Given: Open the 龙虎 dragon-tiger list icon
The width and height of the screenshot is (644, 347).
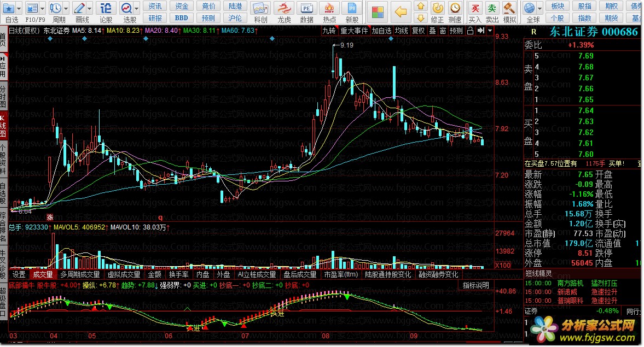Looking at the screenshot, I should tap(284, 8).
